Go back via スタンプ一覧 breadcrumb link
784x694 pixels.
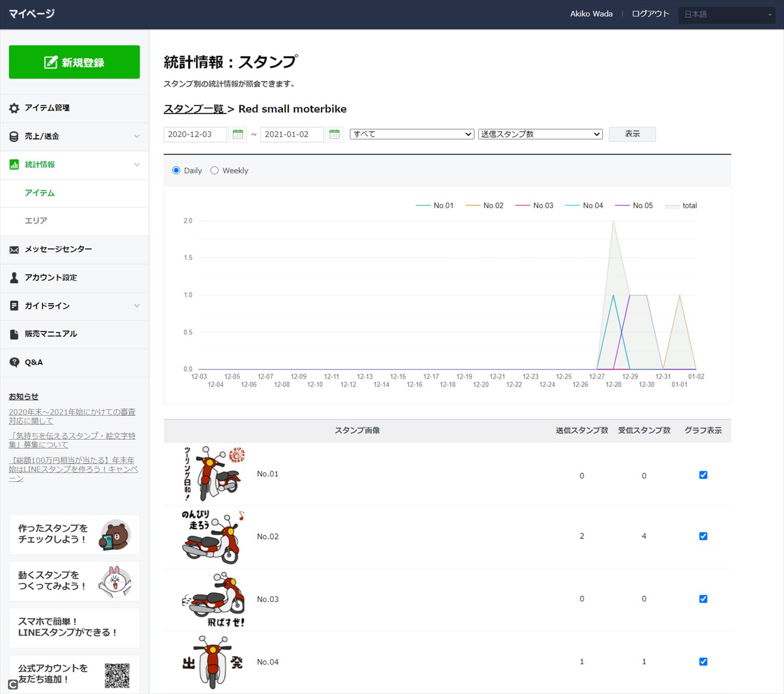(194, 109)
